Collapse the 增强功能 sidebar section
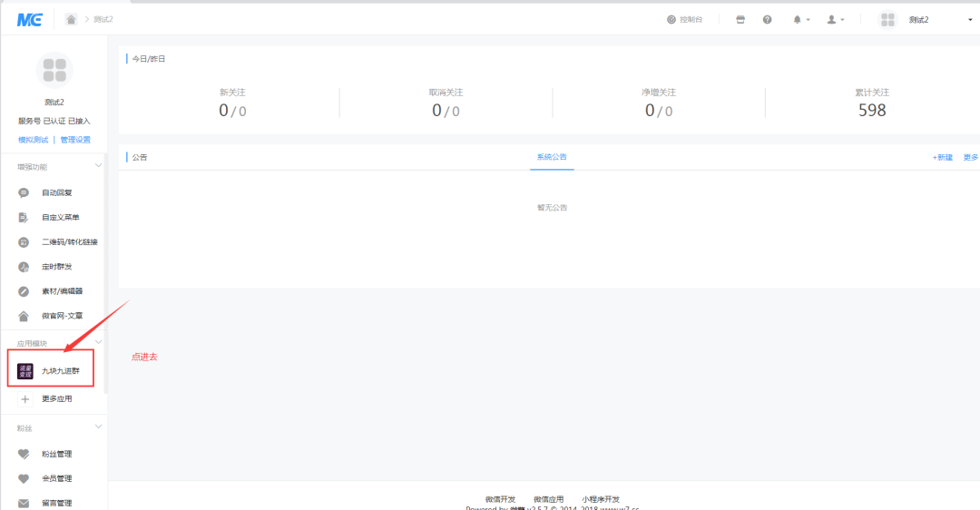Screen dimensions: 980x510 pyautogui.click(x=99, y=166)
